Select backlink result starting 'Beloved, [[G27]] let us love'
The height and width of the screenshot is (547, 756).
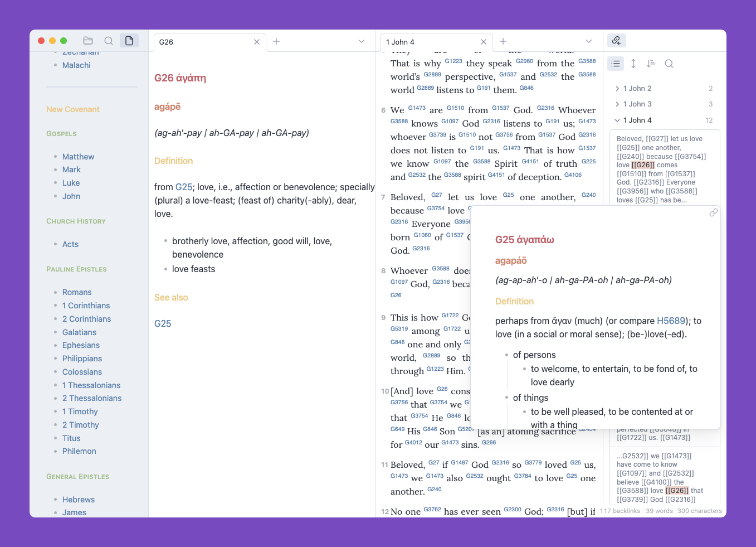coord(665,170)
